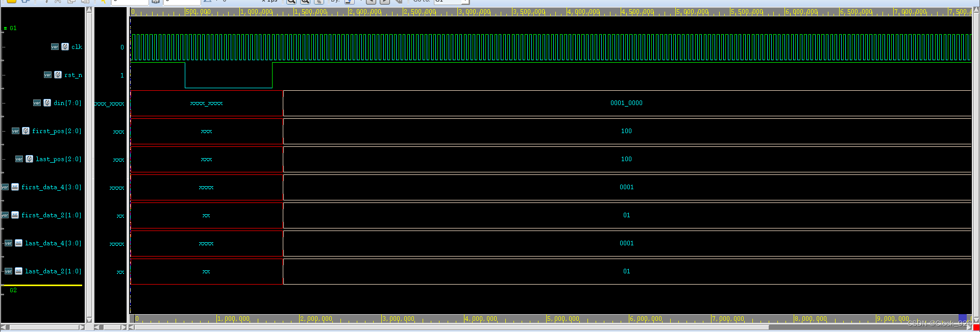Click the value column scroll-right arrow
This screenshot has width=980, height=332.
pyautogui.click(x=124, y=327)
